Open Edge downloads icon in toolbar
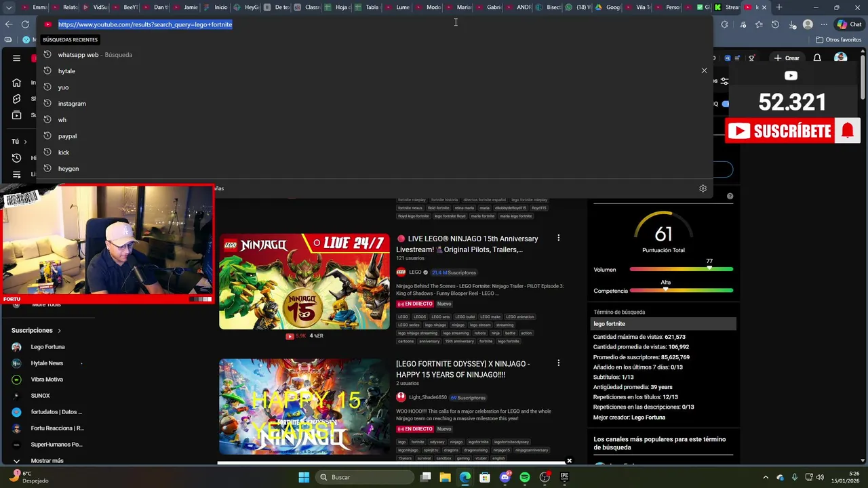Image resolution: width=868 pixels, height=488 pixels. coord(792,24)
